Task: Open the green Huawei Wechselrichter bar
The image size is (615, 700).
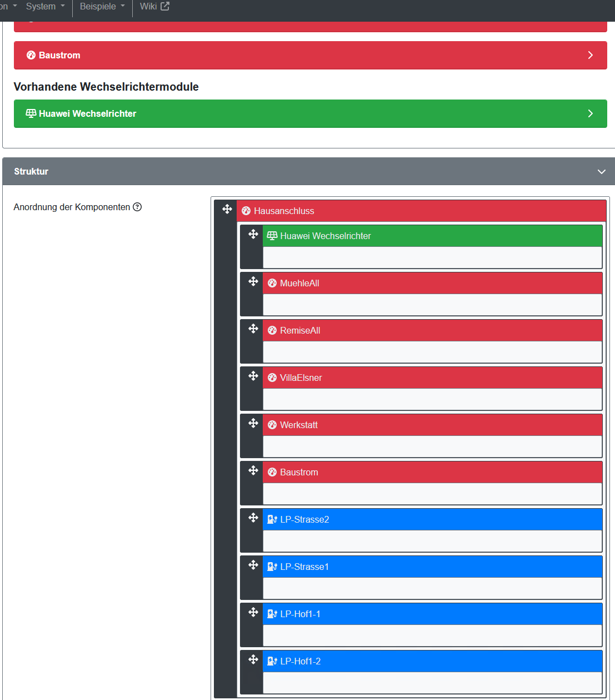Action: tap(310, 113)
